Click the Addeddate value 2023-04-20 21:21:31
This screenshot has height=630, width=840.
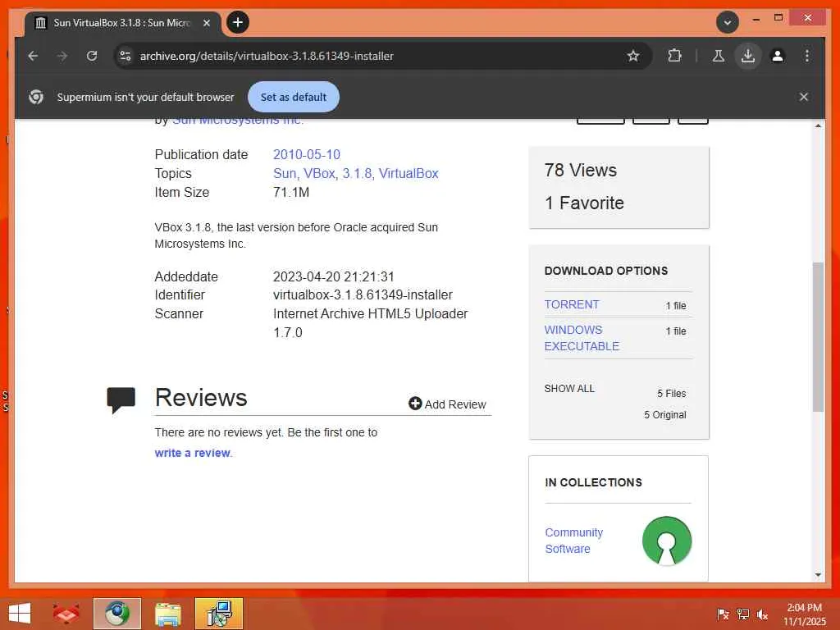[333, 276]
